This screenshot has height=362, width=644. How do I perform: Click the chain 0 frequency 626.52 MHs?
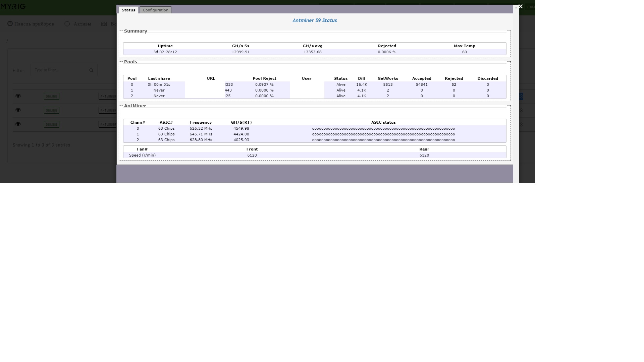[201, 128]
